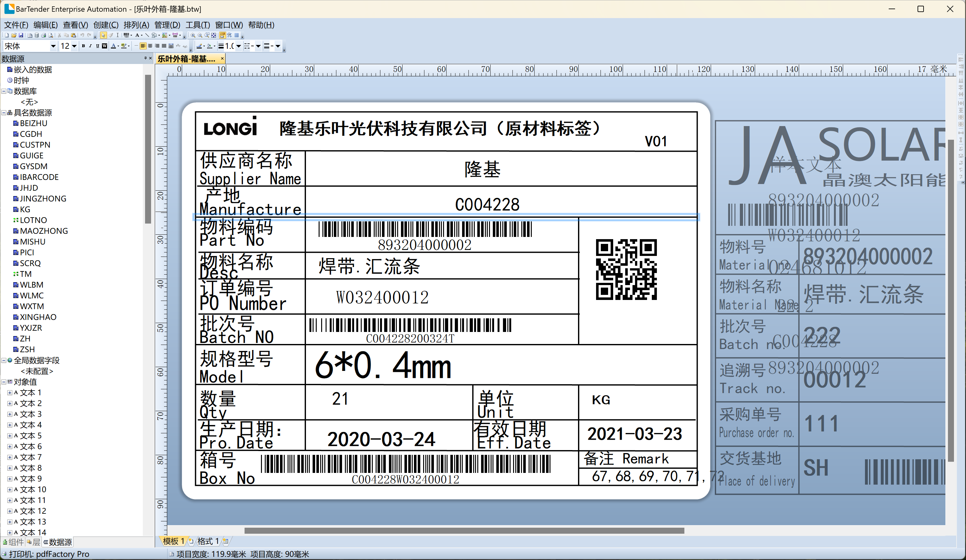Open the 排列(A) menu
Image resolution: width=966 pixels, height=560 pixels.
[x=137, y=25]
